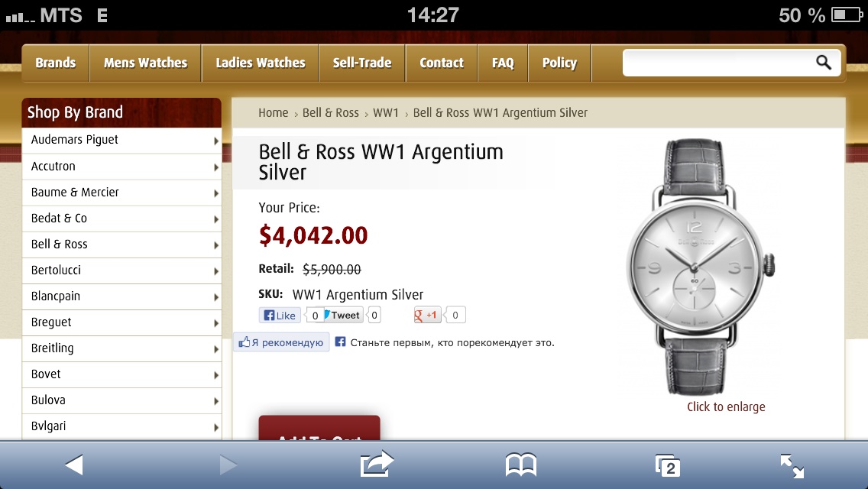Click the Я рекомендую thumbs-up button
This screenshot has width=868, height=489.
pyautogui.click(x=281, y=342)
